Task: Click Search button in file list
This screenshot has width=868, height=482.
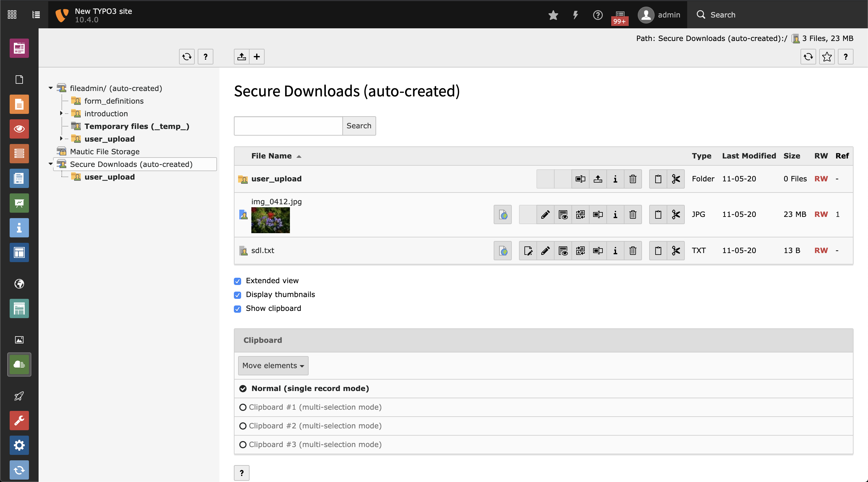Action: click(359, 125)
